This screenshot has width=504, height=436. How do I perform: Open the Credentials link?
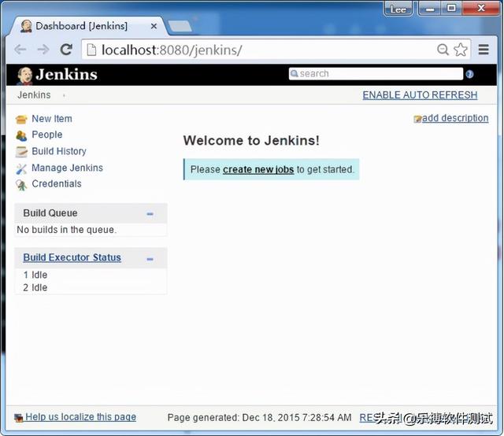point(57,184)
